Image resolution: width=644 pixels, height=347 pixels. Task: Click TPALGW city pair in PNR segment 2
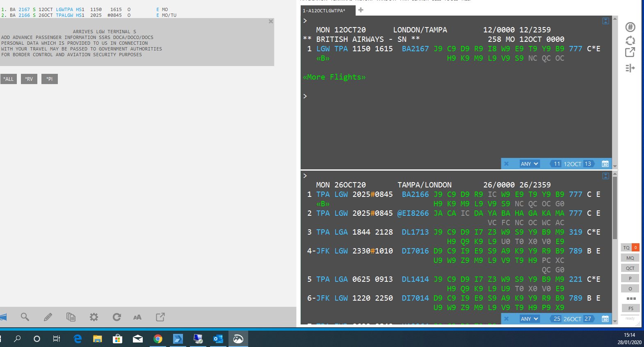tap(64, 15)
